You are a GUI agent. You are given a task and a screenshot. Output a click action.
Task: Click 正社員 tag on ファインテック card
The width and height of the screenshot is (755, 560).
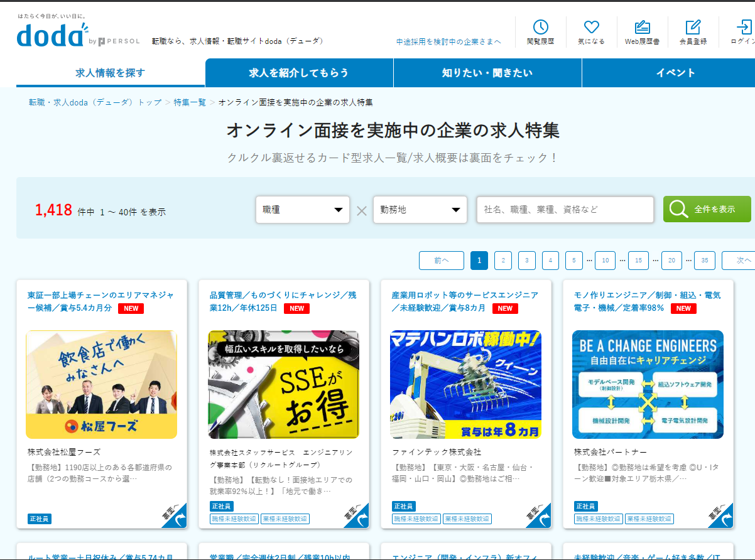(x=403, y=506)
